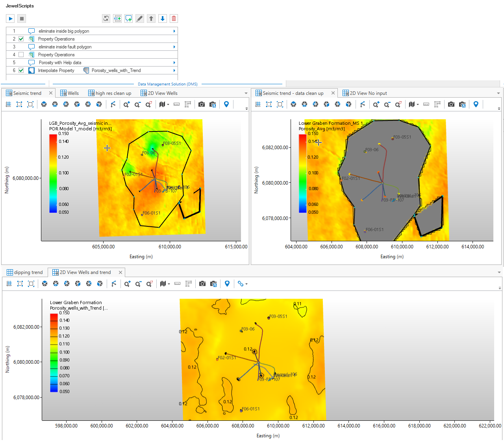The width and height of the screenshot is (504, 444).
Task: Disable step 6 Interpolate Property checkbox
Action: 21,70
